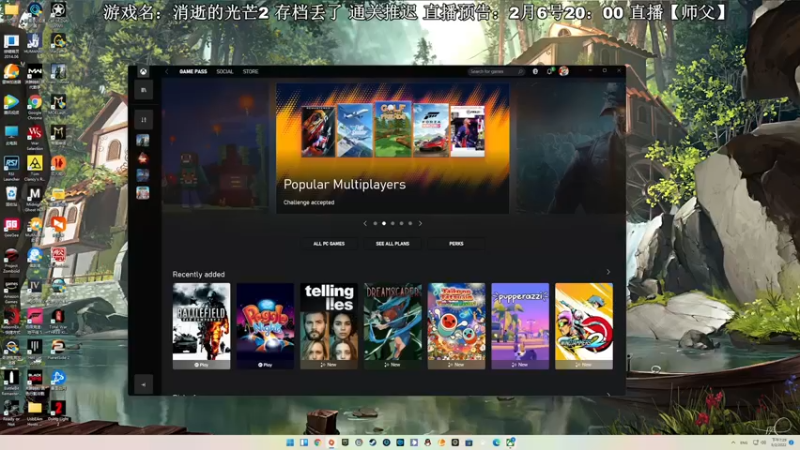Open the Ready or Not desktop shortcut
This screenshot has height=450, width=800.
(11, 412)
